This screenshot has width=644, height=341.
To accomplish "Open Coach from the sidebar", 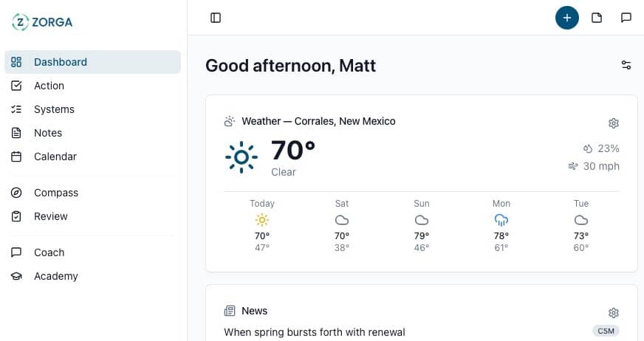I will 49,252.
